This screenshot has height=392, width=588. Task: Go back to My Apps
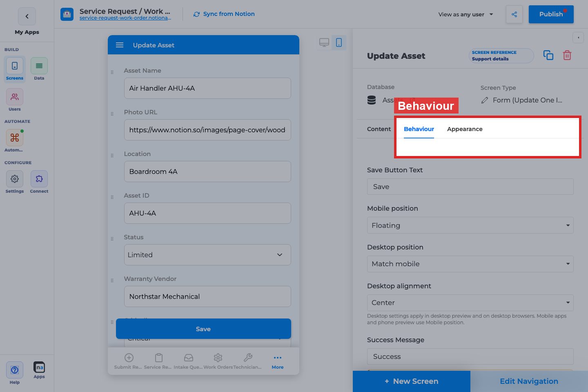(27, 16)
